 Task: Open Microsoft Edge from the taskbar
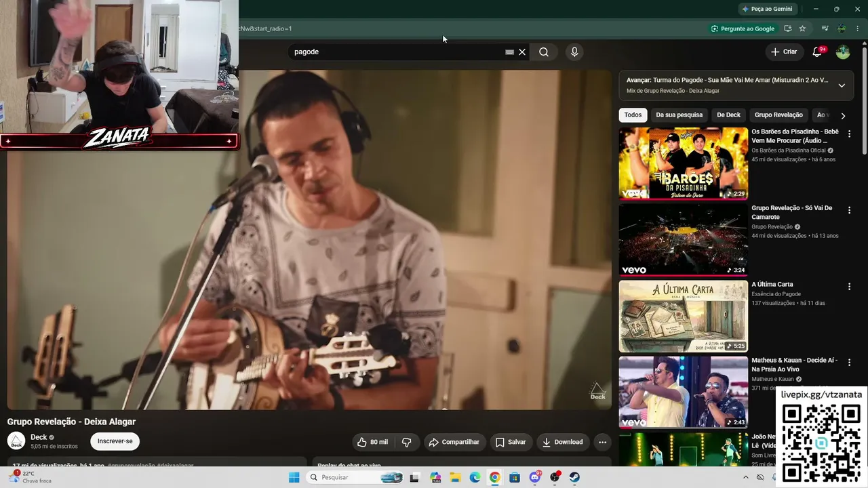[475, 477]
